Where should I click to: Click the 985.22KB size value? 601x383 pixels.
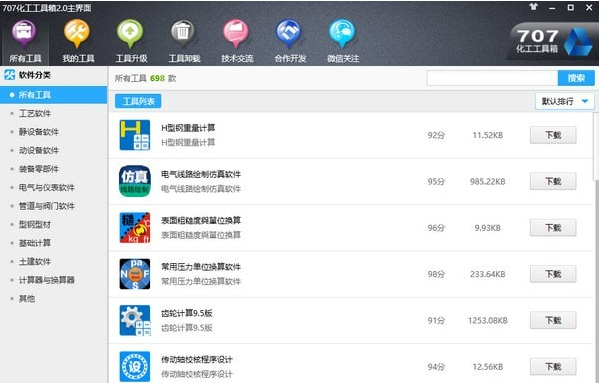488,181
